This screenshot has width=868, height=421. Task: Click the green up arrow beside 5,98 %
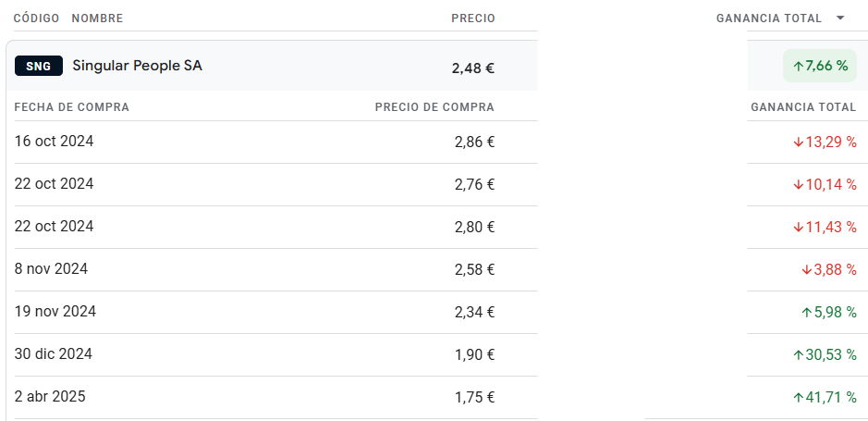[807, 313]
